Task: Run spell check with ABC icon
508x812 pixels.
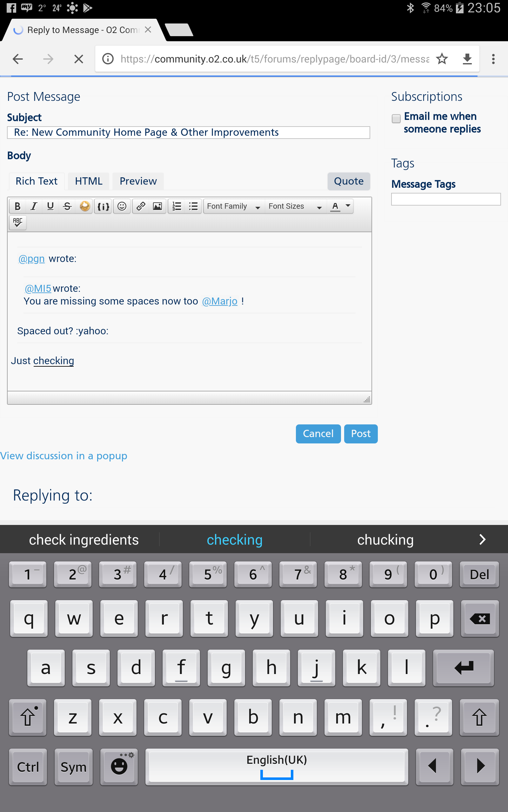Action: (17, 222)
